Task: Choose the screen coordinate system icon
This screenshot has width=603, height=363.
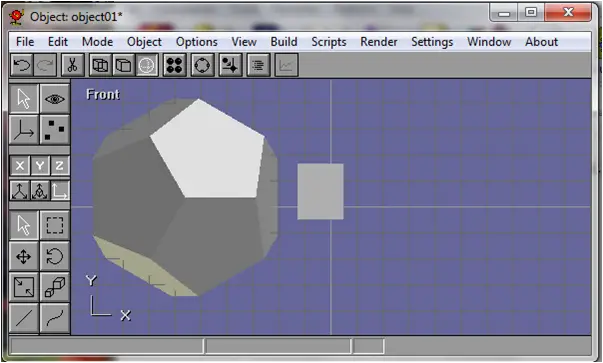Action: click(x=60, y=190)
